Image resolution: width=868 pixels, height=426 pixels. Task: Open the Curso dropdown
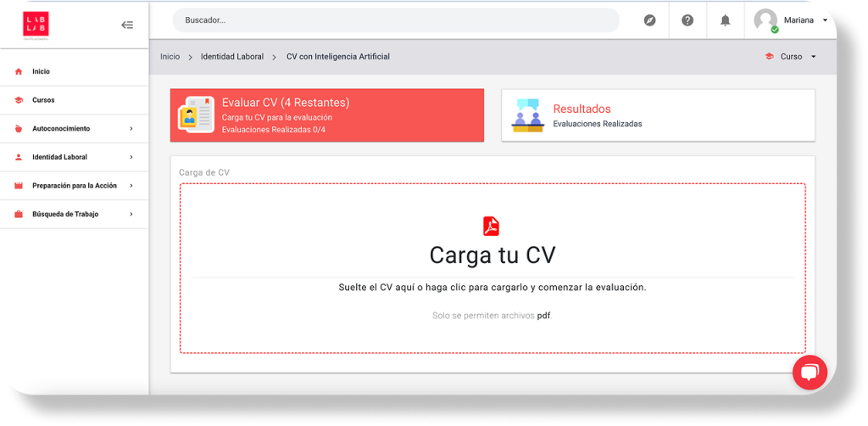click(x=791, y=57)
